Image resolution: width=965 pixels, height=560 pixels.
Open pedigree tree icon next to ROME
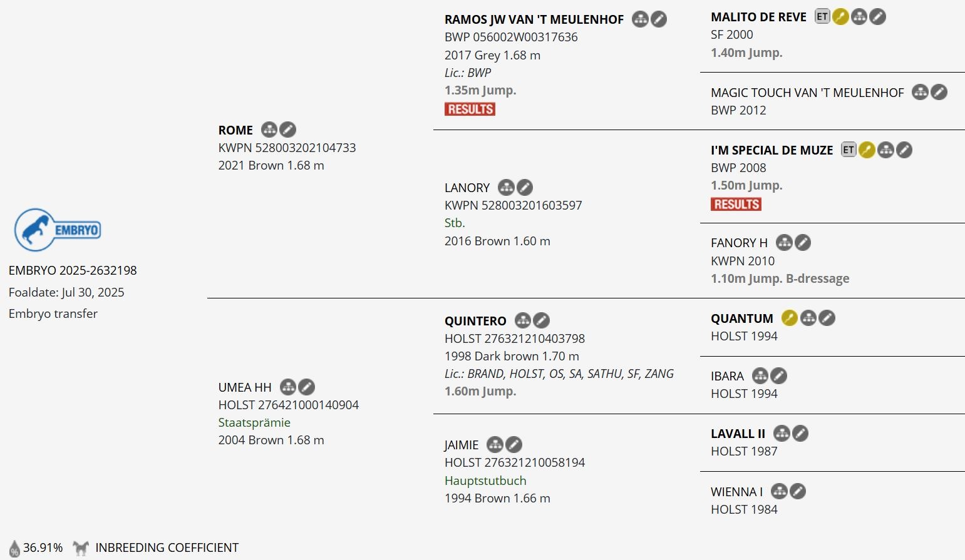269,130
